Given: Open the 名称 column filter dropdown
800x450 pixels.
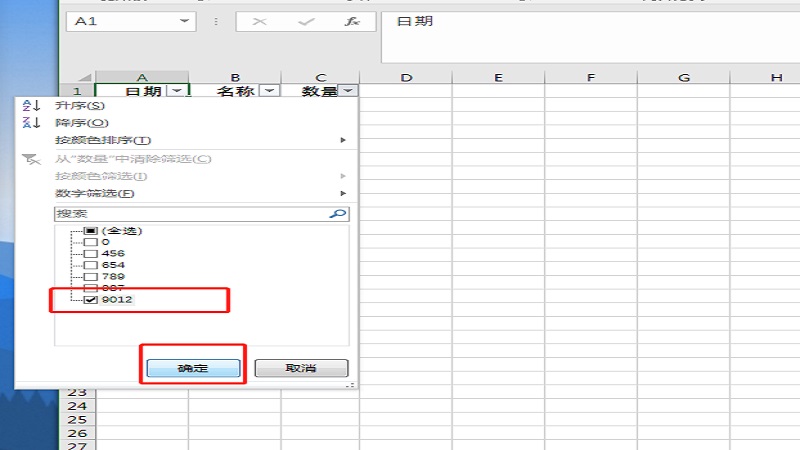Looking at the screenshot, I should point(268,91).
